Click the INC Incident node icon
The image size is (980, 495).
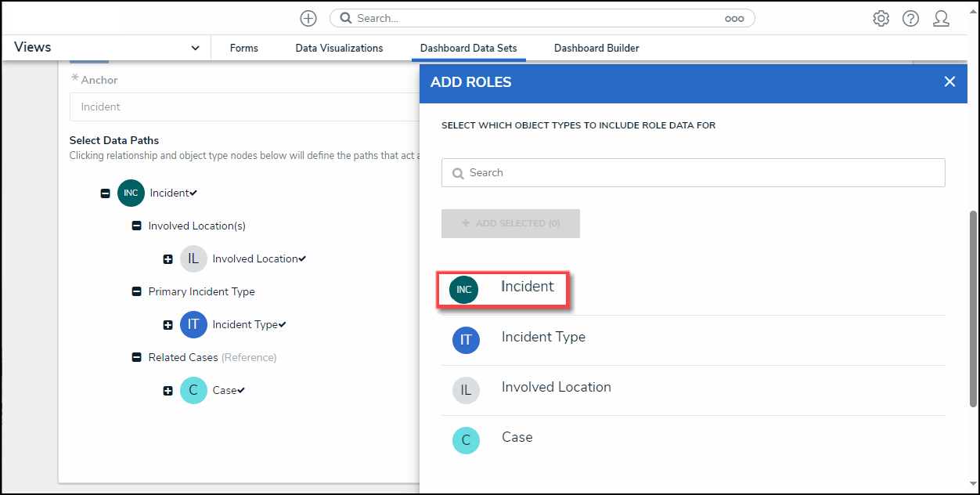pos(131,193)
